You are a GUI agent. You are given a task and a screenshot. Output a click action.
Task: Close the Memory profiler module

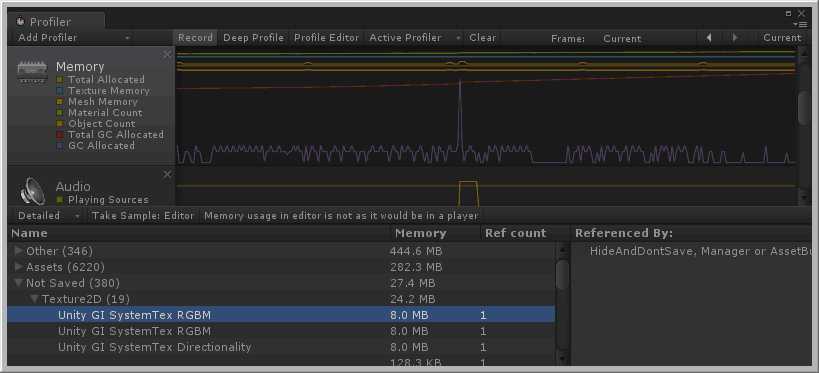tap(167, 54)
